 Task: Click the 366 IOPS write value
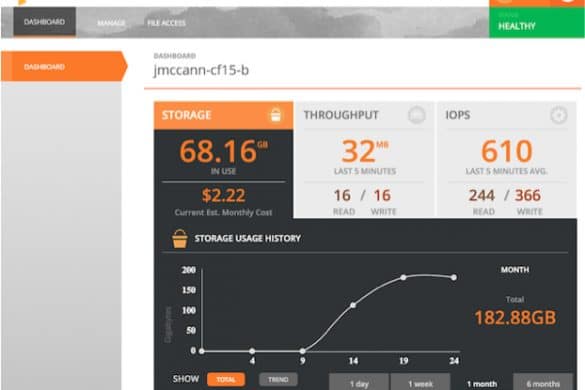point(528,195)
